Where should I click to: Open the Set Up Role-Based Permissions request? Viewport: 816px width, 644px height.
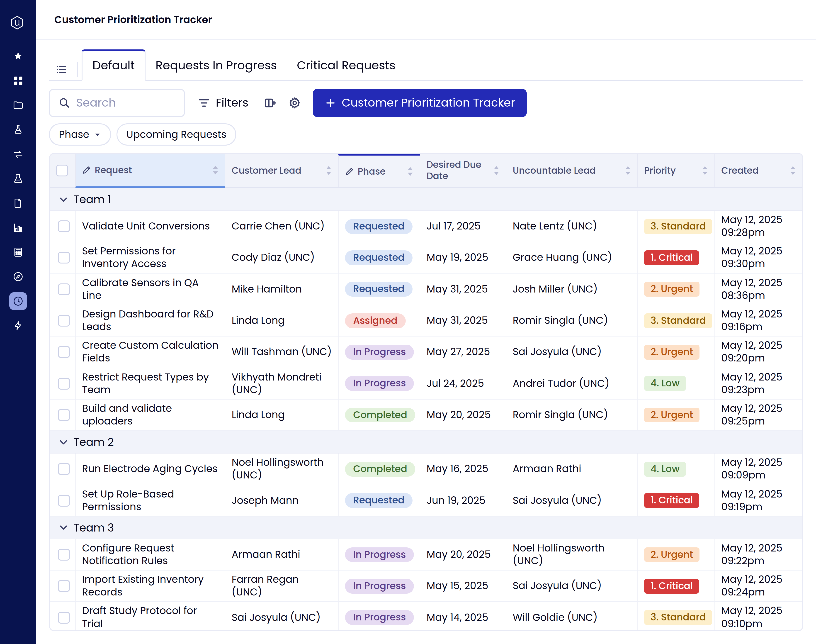pyautogui.click(x=128, y=500)
